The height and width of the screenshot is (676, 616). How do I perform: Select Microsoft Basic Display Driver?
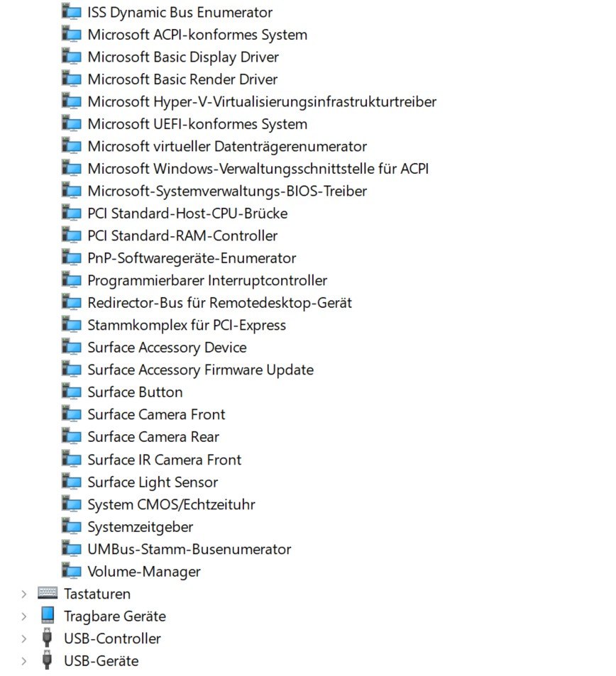tap(183, 57)
